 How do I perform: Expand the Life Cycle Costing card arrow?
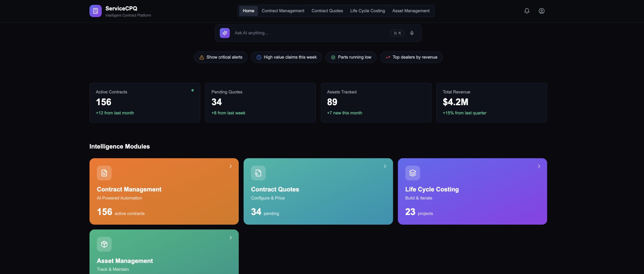point(539,166)
